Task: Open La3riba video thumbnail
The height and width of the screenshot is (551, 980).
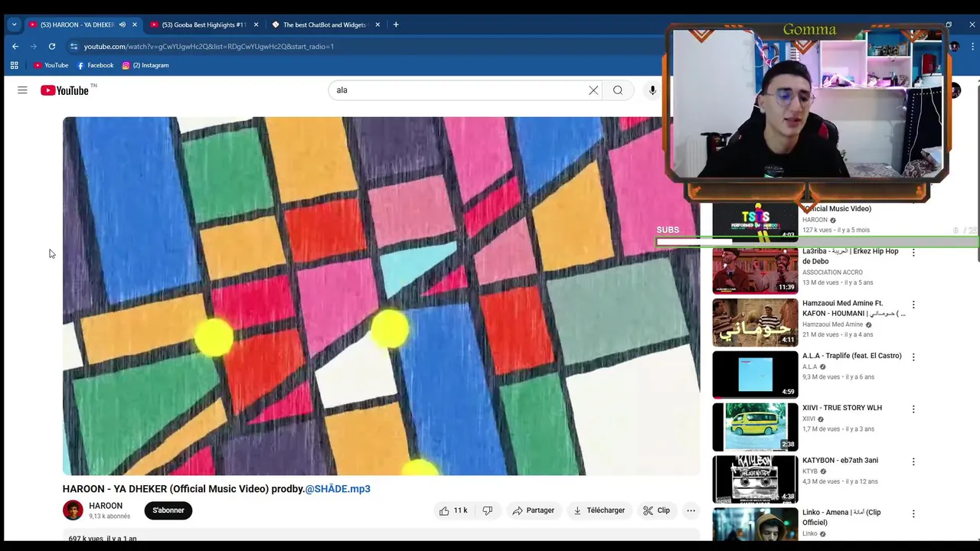Action: [755, 270]
